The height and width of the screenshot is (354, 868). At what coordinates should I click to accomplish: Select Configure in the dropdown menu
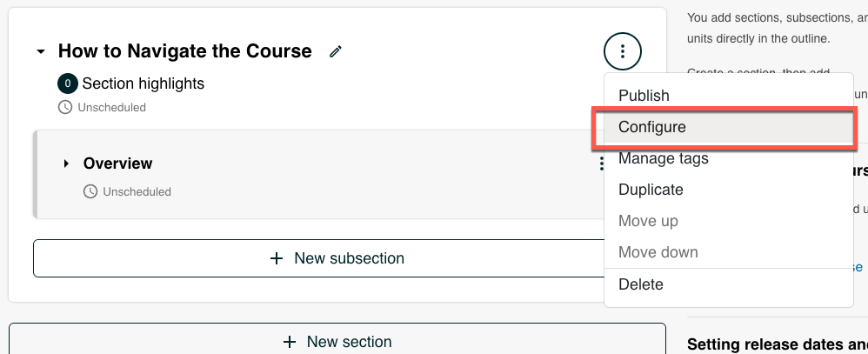(652, 127)
